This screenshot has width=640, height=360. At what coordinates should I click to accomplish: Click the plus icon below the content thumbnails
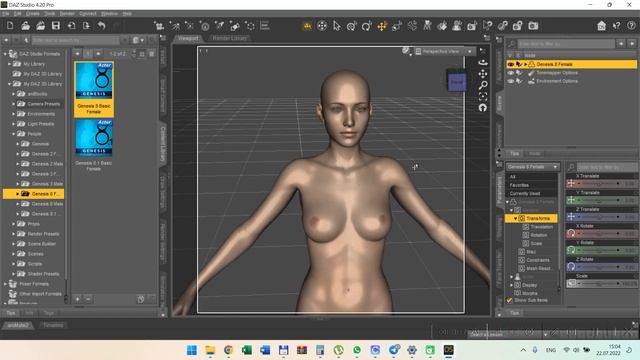pyautogui.click(x=78, y=299)
